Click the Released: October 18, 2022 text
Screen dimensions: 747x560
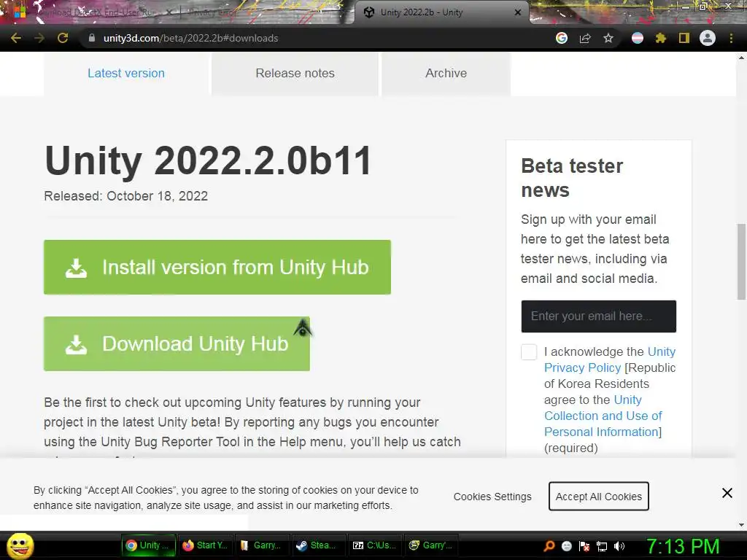click(125, 196)
